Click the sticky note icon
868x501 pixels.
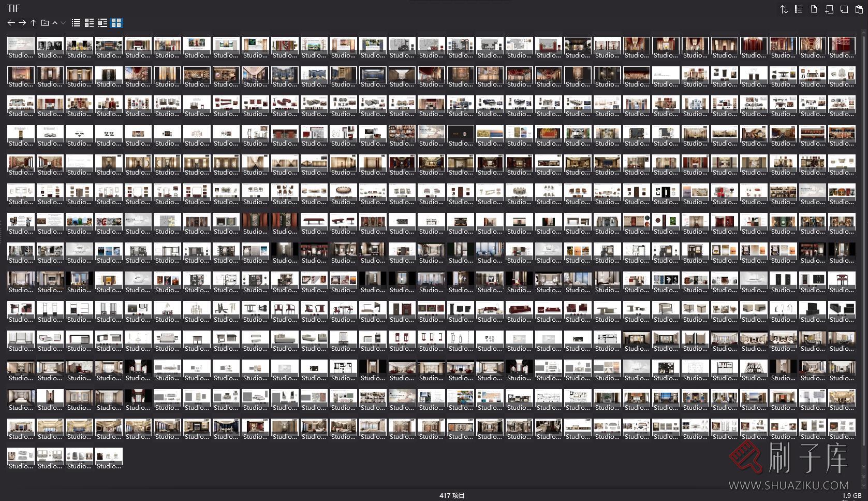point(844,9)
